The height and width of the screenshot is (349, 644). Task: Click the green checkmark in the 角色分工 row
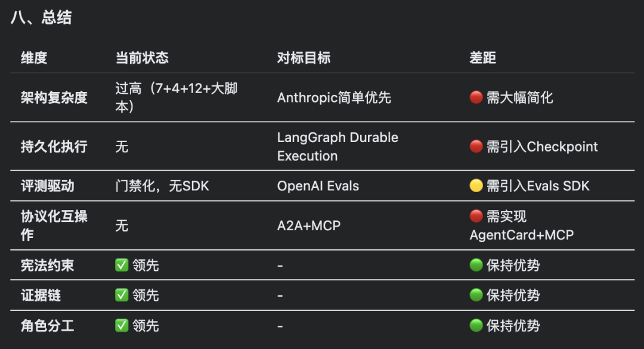(122, 326)
